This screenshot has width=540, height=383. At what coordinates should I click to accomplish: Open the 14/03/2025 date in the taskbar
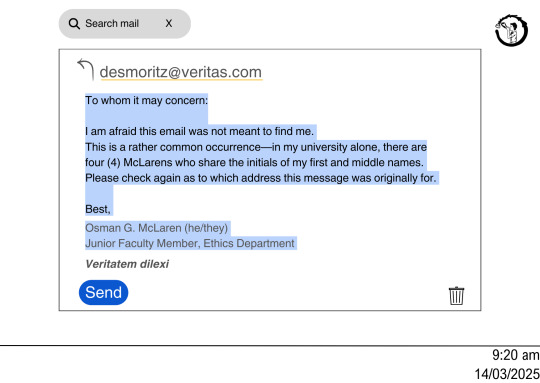(x=507, y=374)
